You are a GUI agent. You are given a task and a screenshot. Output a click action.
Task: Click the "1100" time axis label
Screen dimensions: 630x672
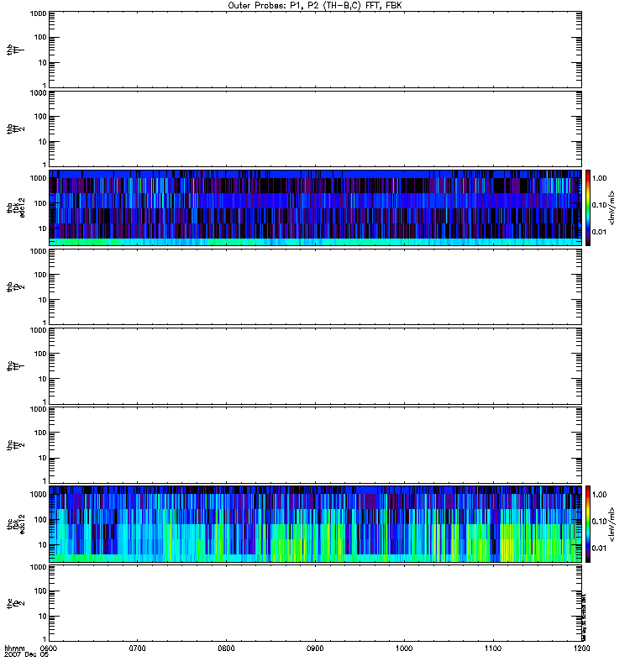coord(493,648)
